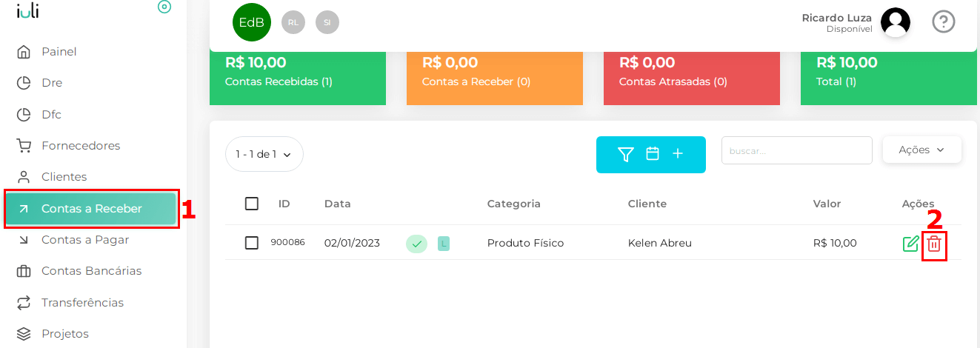Check the row checkbox for ID 900086
Viewport: 980px width, 348px height.
[x=252, y=243]
